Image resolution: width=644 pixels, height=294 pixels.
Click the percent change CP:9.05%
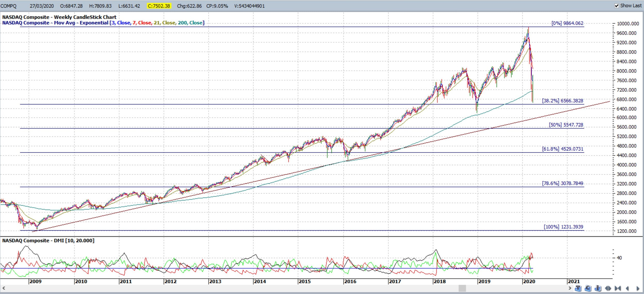click(217, 6)
